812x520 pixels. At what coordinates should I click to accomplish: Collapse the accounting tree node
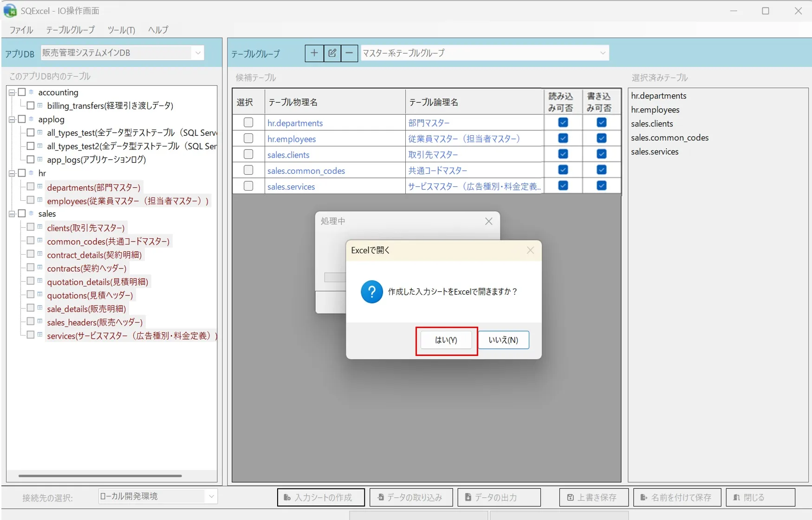(x=12, y=92)
